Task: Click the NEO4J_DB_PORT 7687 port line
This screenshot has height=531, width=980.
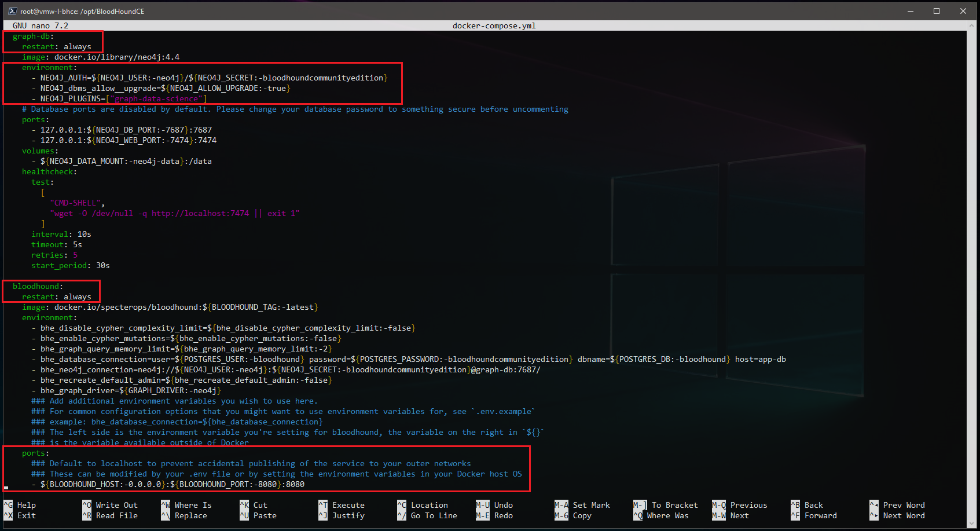Action: pyautogui.click(x=122, y=130)
